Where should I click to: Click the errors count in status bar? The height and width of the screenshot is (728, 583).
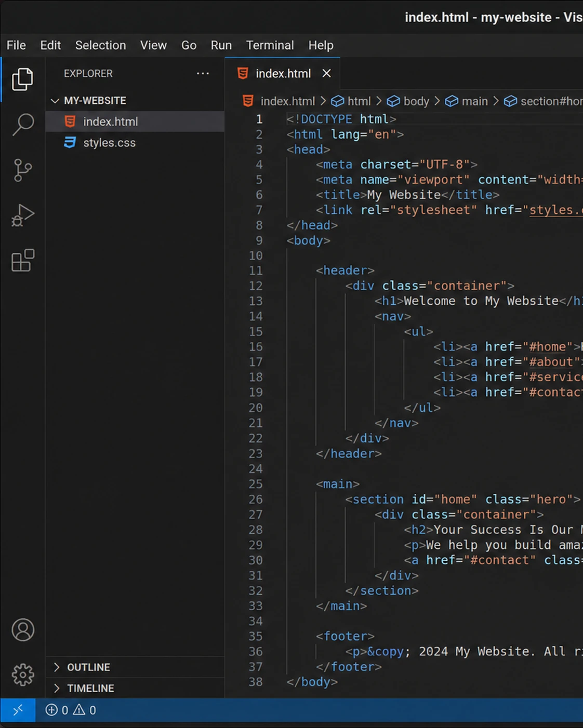pos(57,710)
